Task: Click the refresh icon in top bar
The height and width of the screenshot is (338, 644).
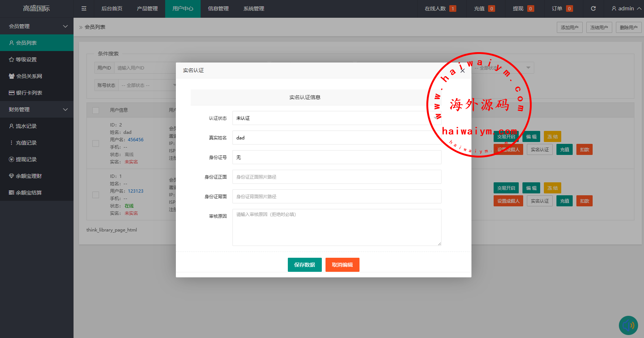Action: point(593,9)
